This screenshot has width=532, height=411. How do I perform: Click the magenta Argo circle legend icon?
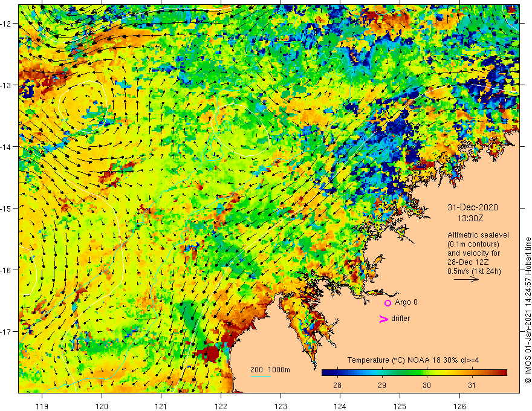click(x=388, y=303)
